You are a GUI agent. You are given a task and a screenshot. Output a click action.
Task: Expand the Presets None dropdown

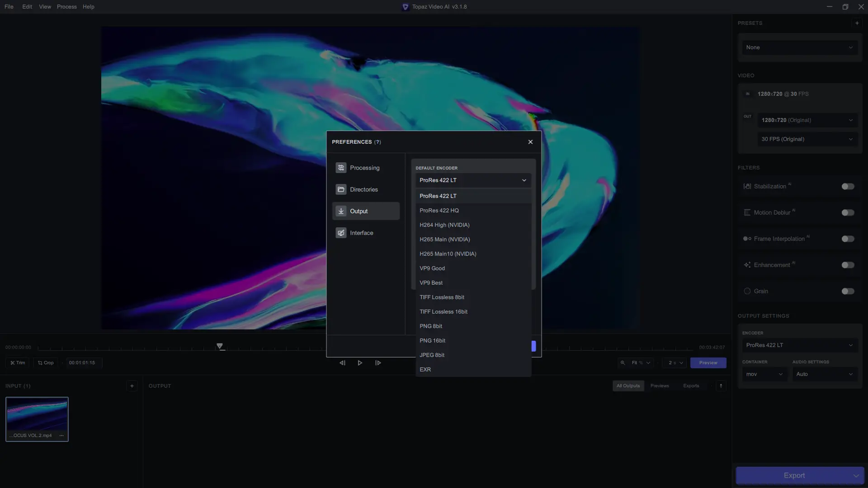coord(799,47)
